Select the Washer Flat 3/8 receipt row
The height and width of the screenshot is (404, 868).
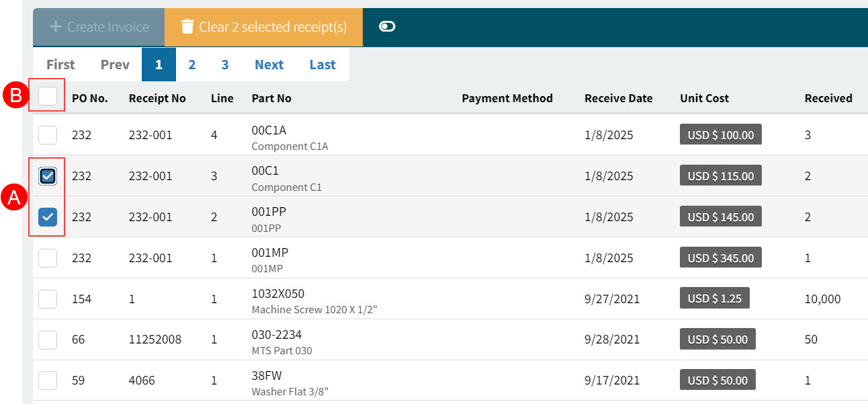pyautogui.click(x=47, y=380)
